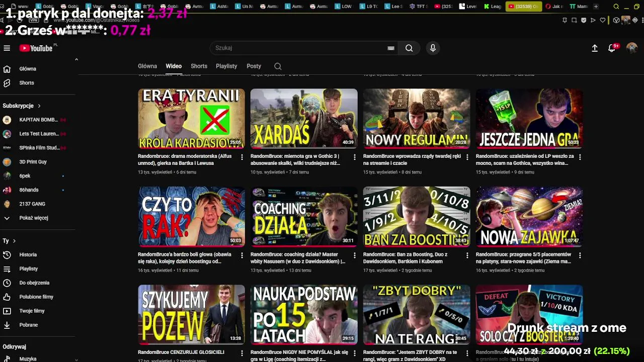Screen dimensions: 644x362
Task: Click the browser search tabs icon
Action: click(616, 7)
